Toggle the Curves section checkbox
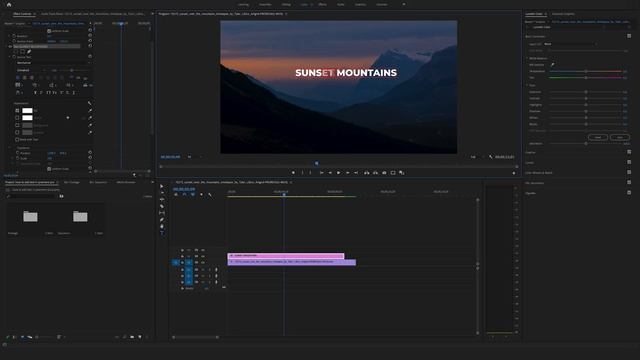This screenshot has width=640, height=360. pos(629,162)
